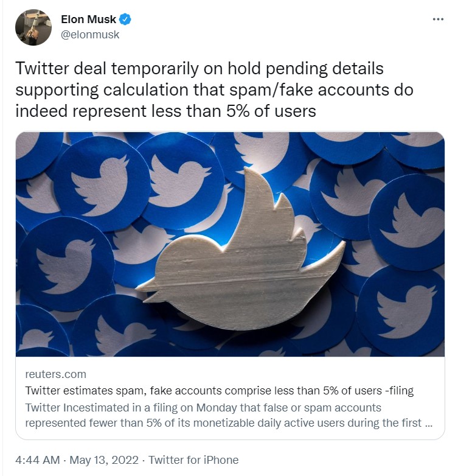Screen dimensions: 458x476
Task: Click card description starting 'Twitter Incestimated'
Action: [x=229, y=415]
